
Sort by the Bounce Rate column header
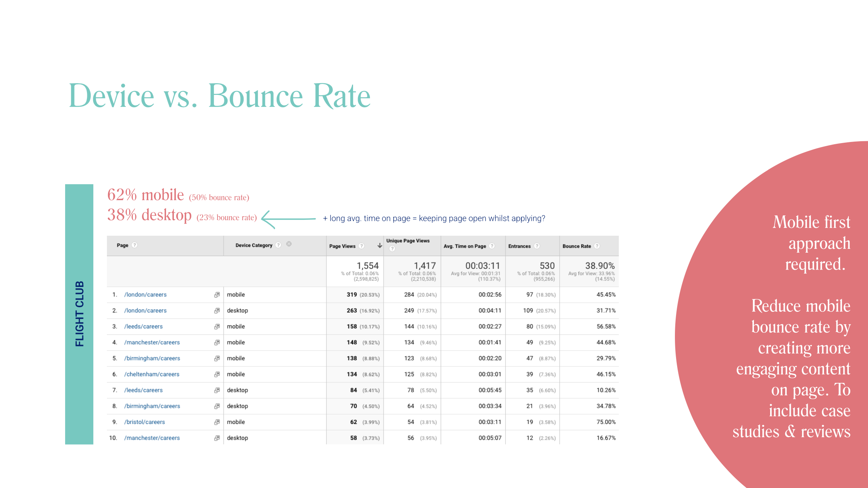[577, 246]
